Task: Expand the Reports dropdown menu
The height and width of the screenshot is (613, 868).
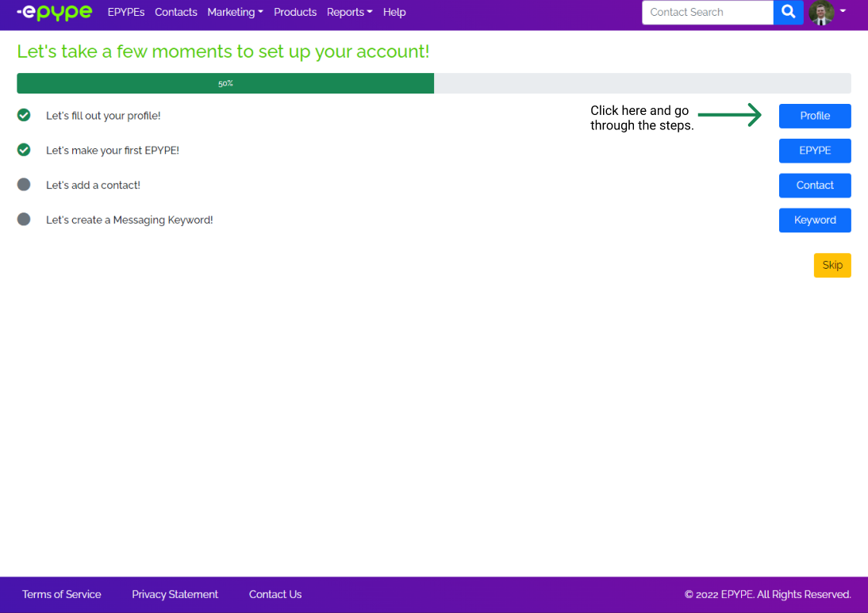Action: point(349,13)
